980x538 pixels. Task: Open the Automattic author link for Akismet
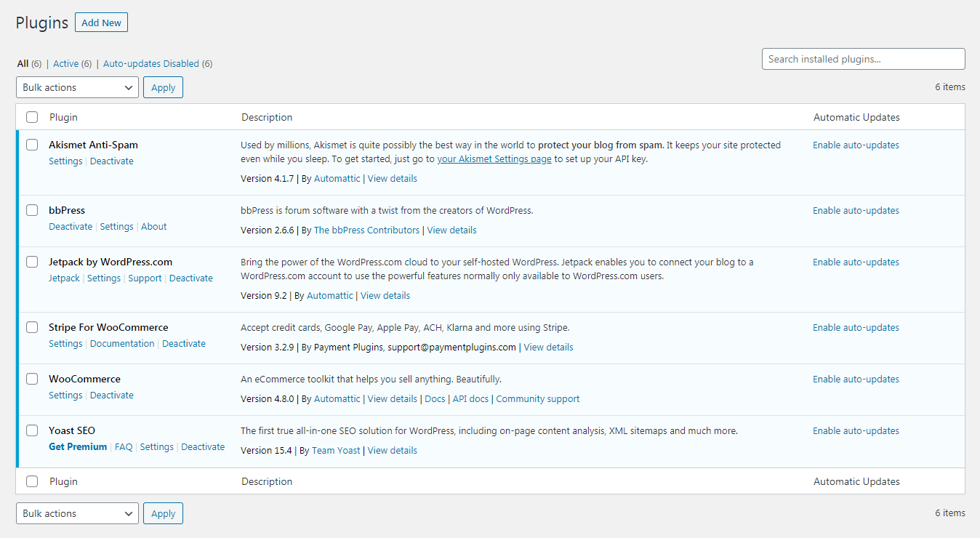[x=337, y=178]
